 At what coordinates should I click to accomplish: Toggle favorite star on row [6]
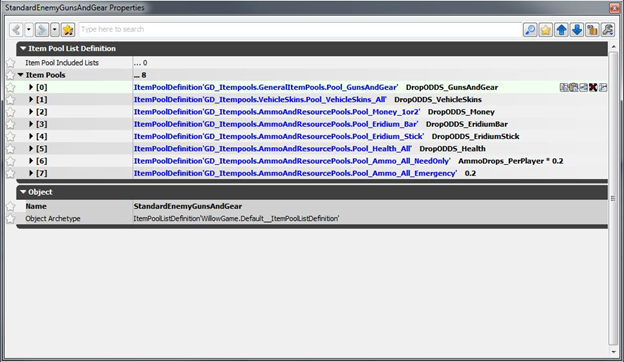click(10, 162)
